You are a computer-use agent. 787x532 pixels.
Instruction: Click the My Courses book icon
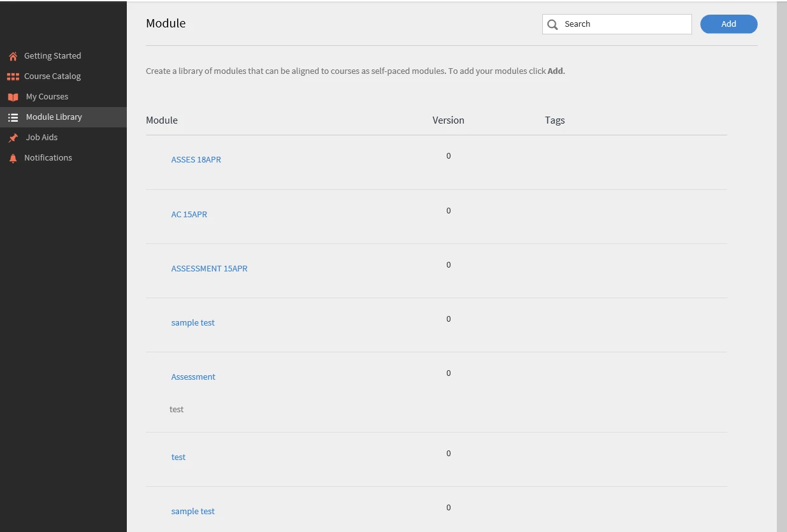pyautogui.click(x=13, y=97)
